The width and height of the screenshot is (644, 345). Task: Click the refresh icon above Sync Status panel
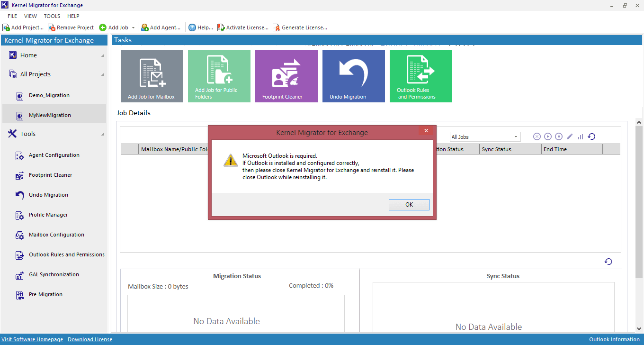(x=608, y=262)
